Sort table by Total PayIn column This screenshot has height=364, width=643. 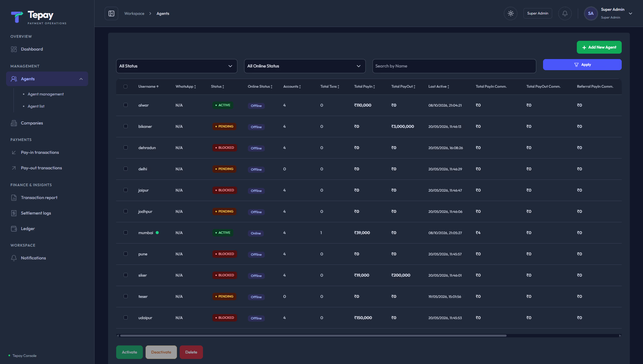pos(364,87)
